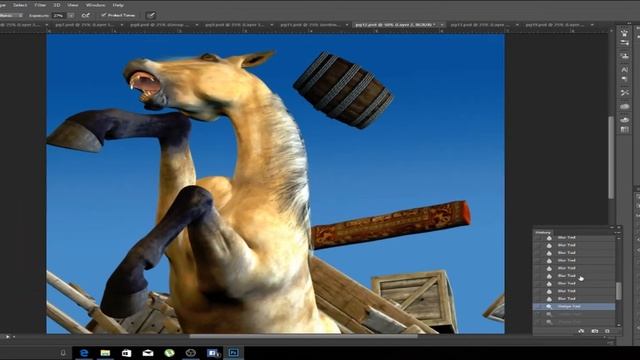This screenshot has height=360, width=640.
Task: Click the Photoshop icon in the taskbar
Action: tap(233, 352)
